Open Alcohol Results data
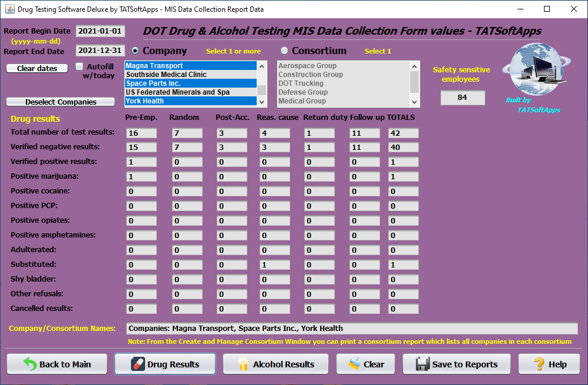The height and width of the screenshot is (385, 588). tap(275, 364)
